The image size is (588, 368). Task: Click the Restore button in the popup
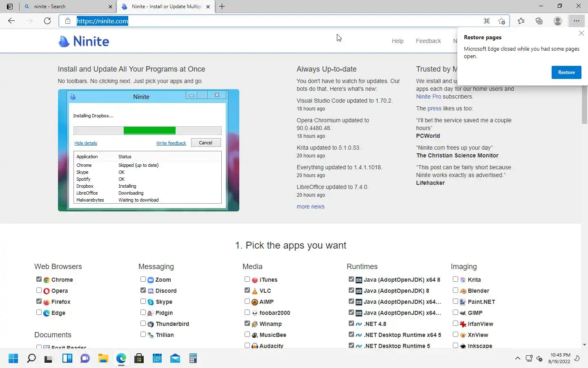coord(566,72)
